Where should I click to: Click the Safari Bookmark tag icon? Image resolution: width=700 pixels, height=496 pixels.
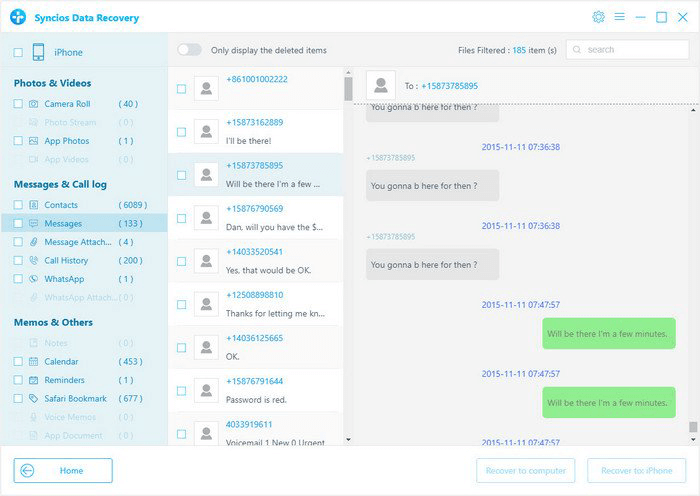pos(33,399)
